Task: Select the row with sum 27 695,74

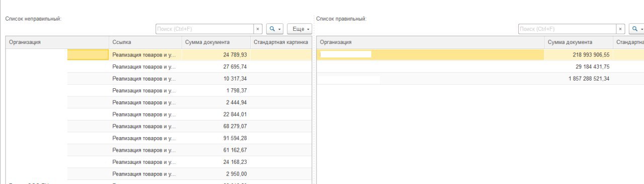Action: click(x=159, y=67)
